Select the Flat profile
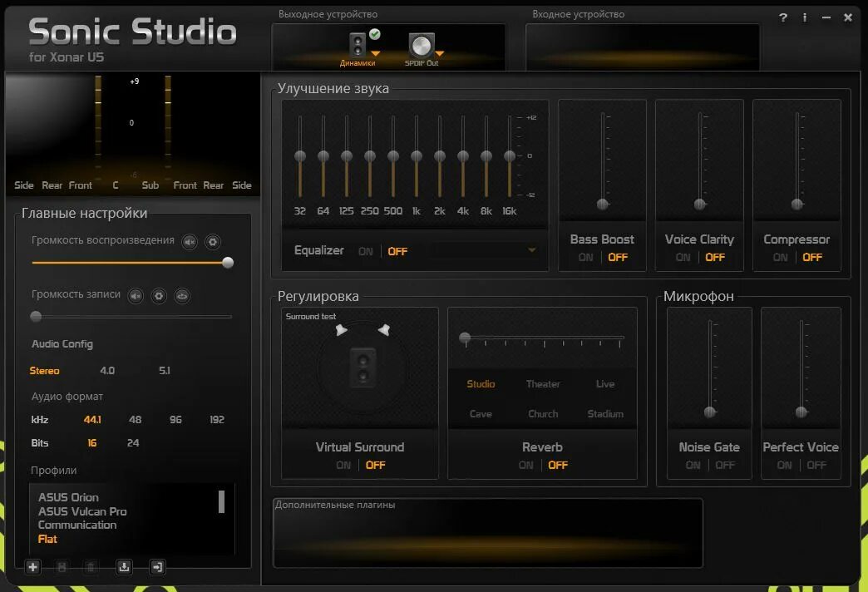The height and width of the screenshot is (592, 868). (47, 539)
